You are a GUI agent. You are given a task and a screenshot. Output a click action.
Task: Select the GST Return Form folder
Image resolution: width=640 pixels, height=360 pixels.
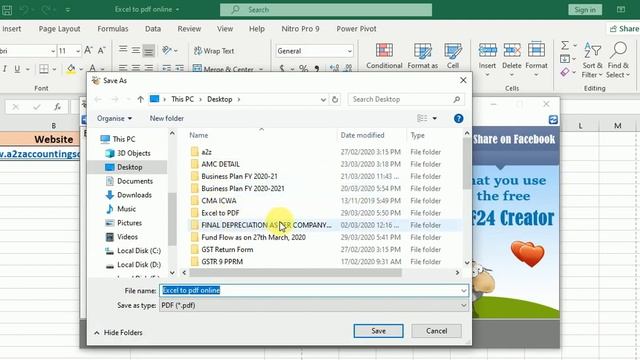coord(227,249)
